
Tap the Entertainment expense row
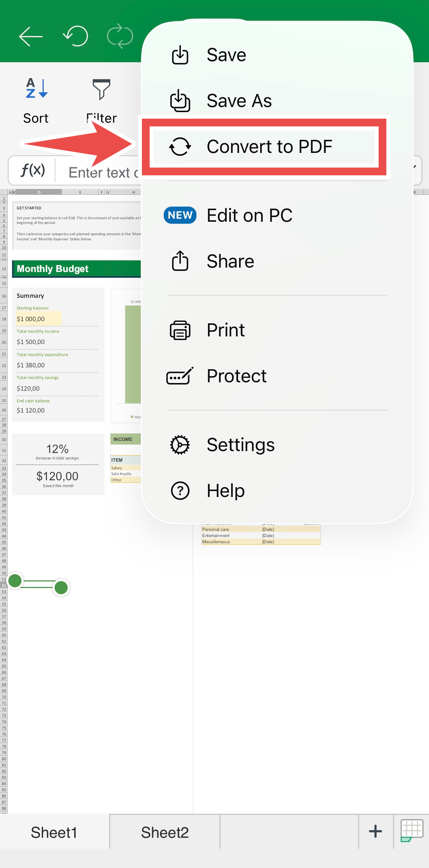(261, 536)
